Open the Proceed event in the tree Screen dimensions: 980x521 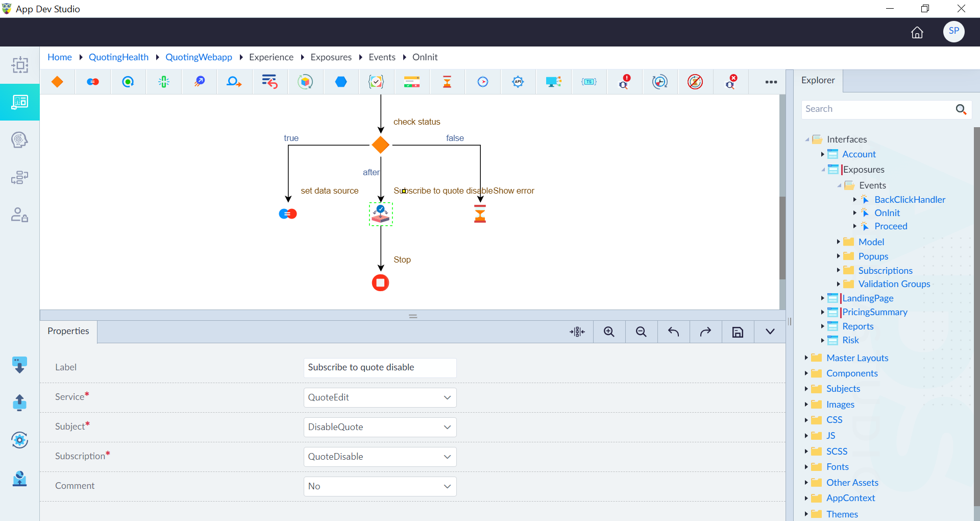coord(891,226)
